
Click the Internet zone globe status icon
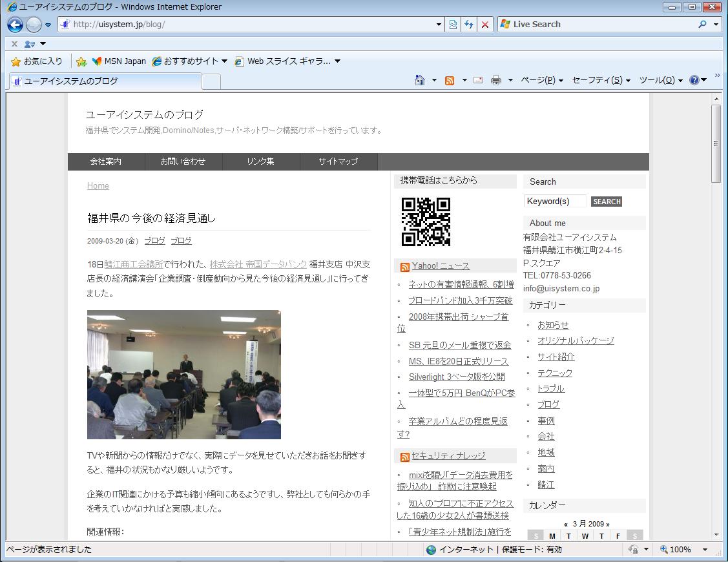432,550
